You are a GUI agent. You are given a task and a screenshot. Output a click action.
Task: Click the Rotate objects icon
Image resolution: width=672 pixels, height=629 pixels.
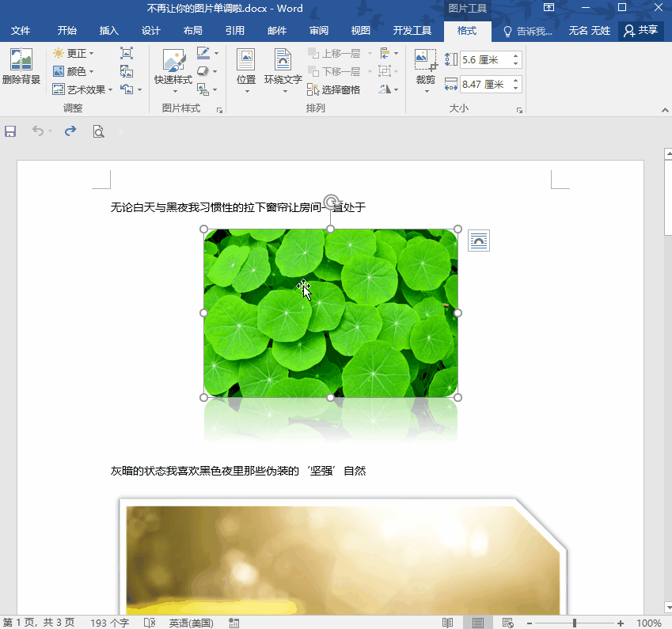(x=385, y=89)
